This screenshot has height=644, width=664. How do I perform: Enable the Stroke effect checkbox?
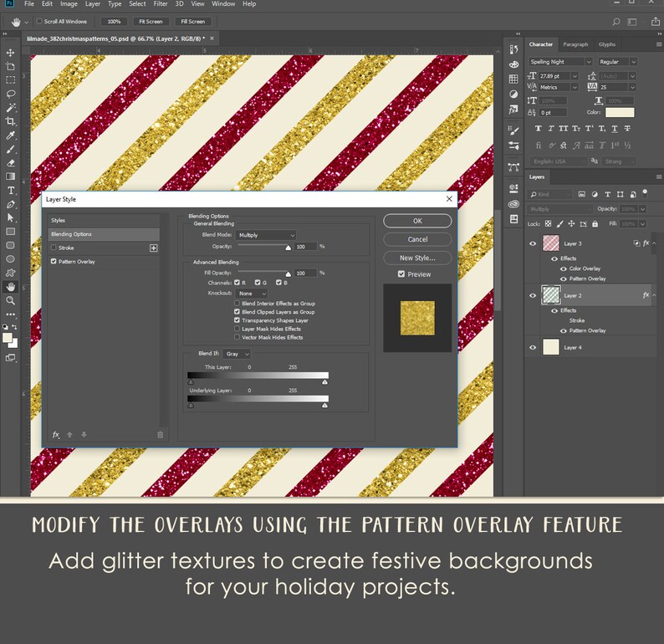click(54, 248)
